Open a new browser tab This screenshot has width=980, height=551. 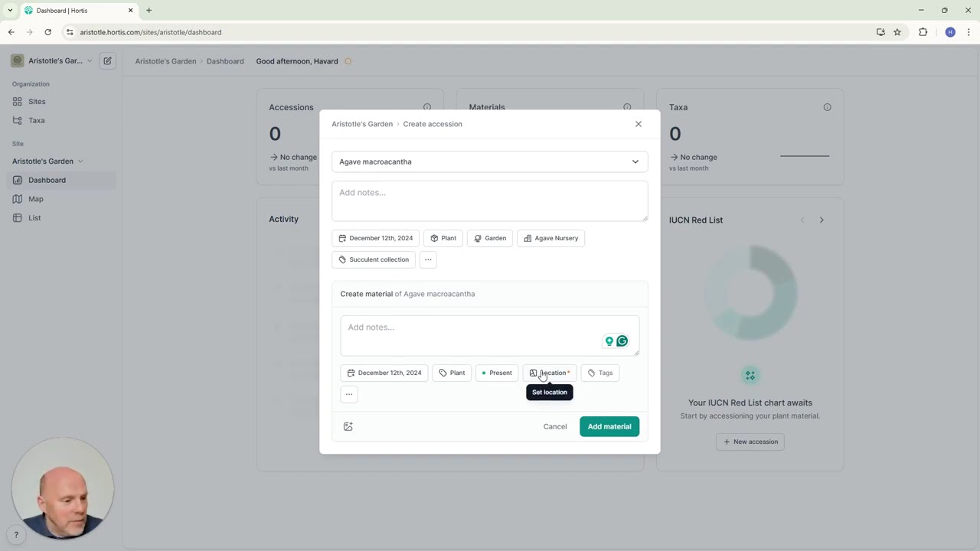click(x=149, y=11)
